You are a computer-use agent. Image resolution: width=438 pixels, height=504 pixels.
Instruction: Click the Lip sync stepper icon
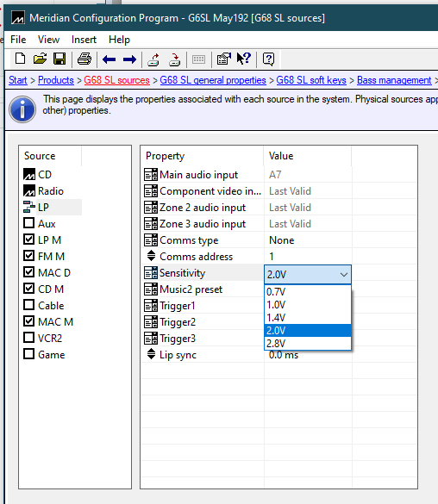pos(151,354)
